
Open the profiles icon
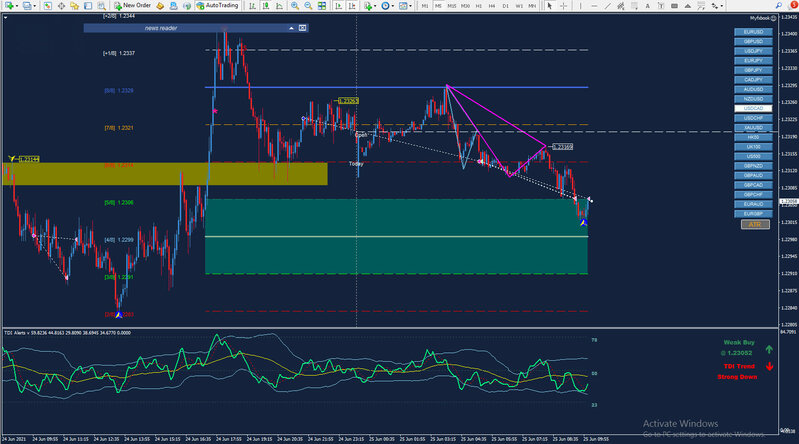26,6
